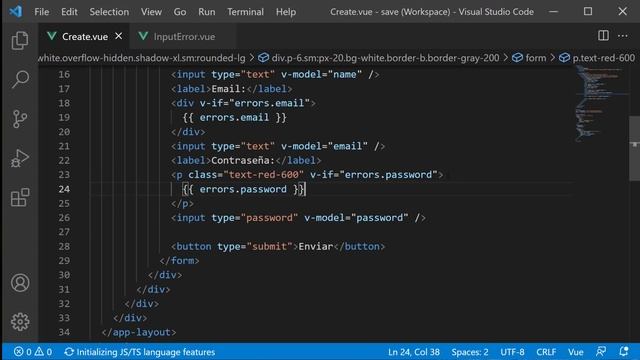Open the Explorer view in activity bar
This screenshot has height=360, width=640.
pyautogui.click(x=20, y=40)
